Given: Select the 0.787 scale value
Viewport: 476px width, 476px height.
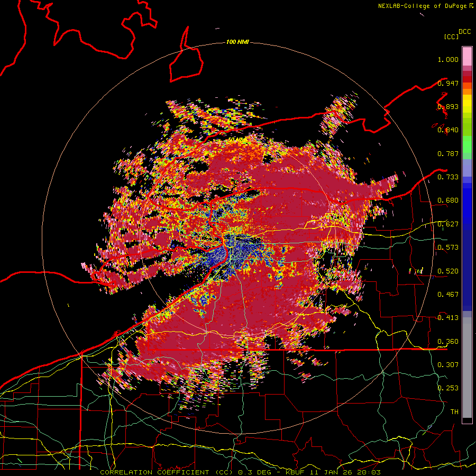Looking at the screenshot, I should 448,153.
